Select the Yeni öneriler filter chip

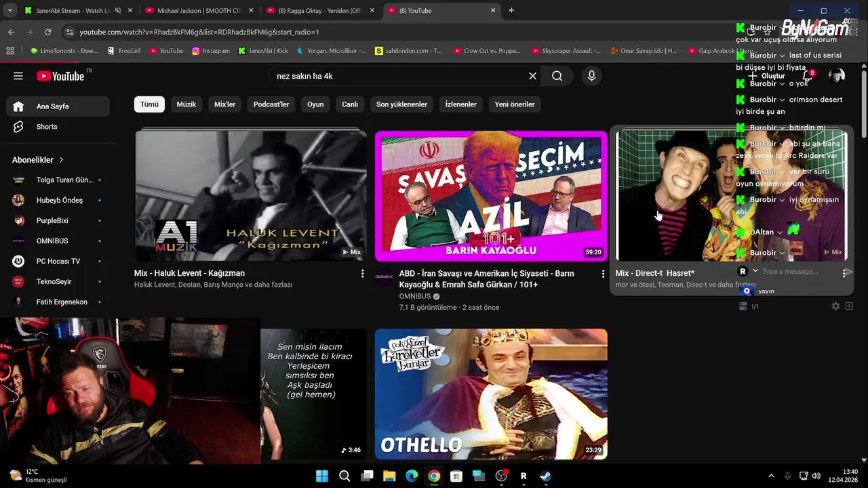pyautogui.click(x=515, y=104)
